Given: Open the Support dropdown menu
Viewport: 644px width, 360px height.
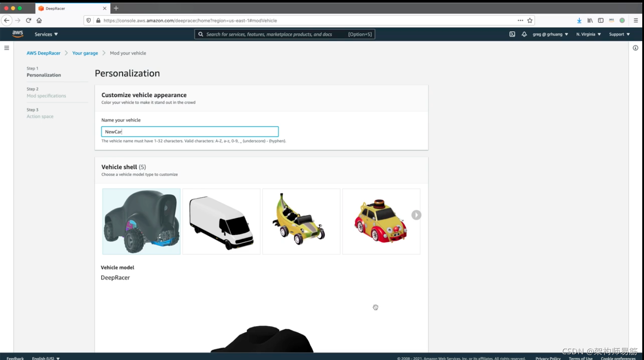Looking at the screenshot, I should point(619,34).
